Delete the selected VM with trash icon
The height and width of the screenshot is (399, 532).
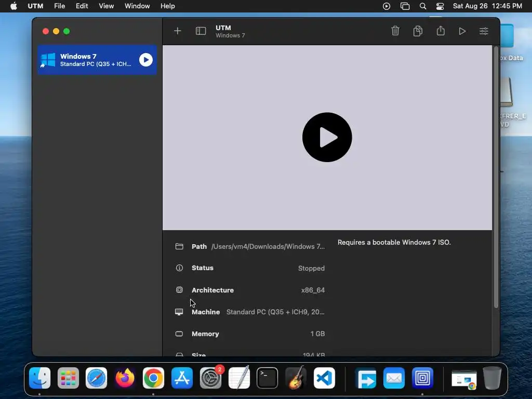pyautogui.click(x=395, y=31)
